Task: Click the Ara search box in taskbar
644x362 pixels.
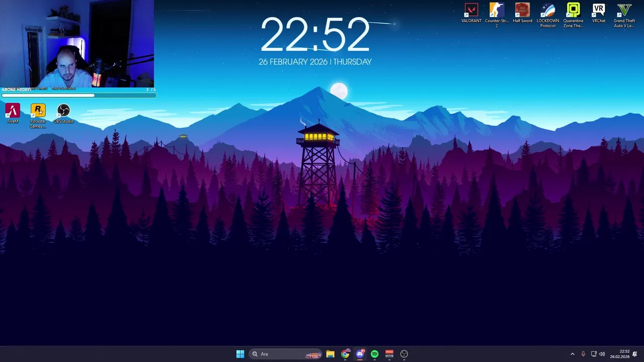Action: (285, 354)
